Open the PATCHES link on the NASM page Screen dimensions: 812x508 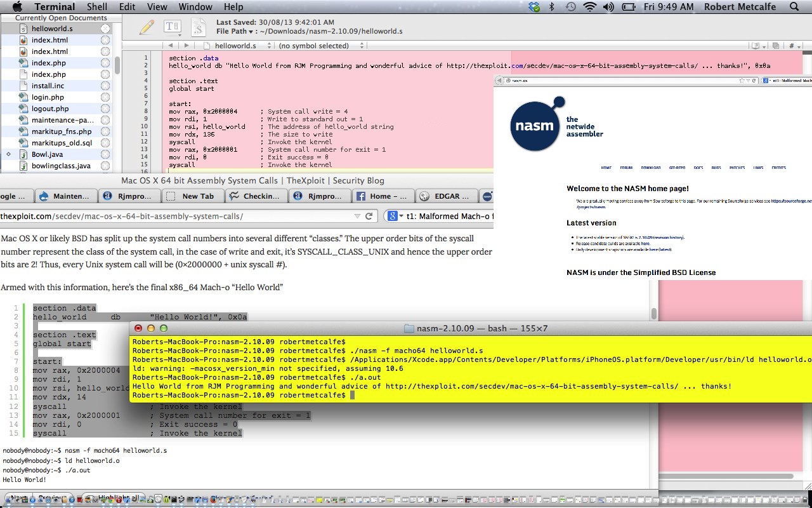coord(737,168)
